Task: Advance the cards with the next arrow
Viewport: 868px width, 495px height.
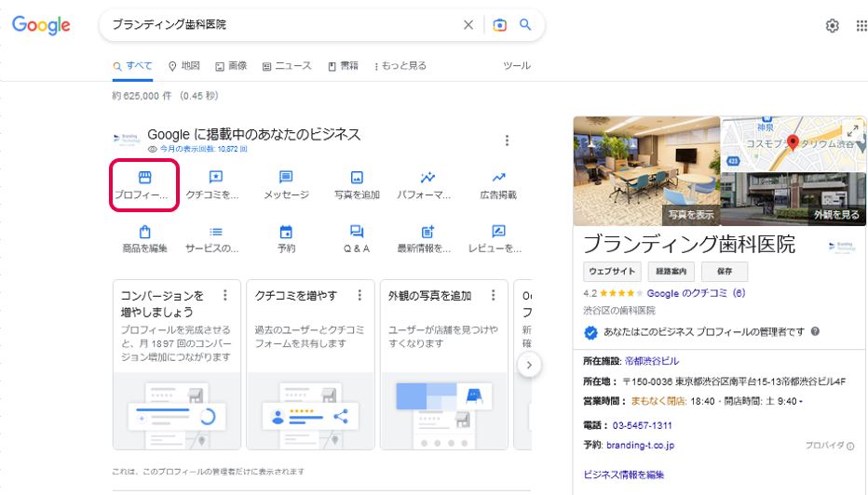Action: click(x=529, y=365)
